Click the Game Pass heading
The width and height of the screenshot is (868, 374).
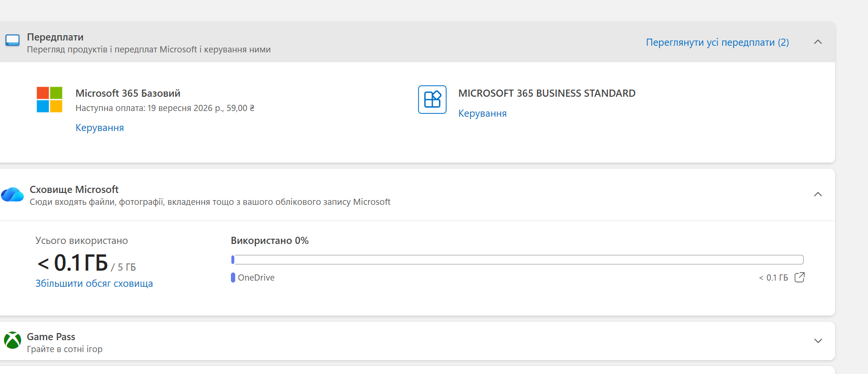(x=51, y=337)
